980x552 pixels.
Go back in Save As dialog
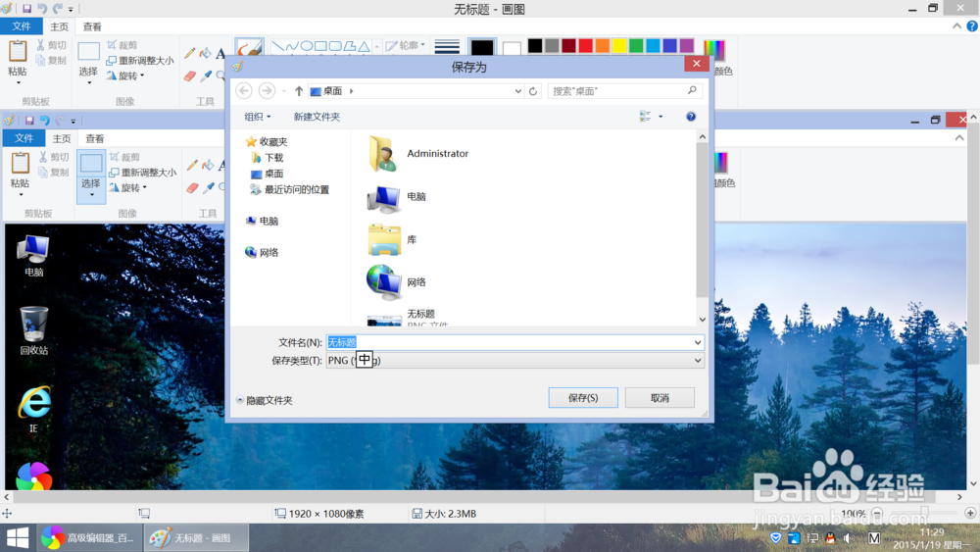click(x=244, y=90)
